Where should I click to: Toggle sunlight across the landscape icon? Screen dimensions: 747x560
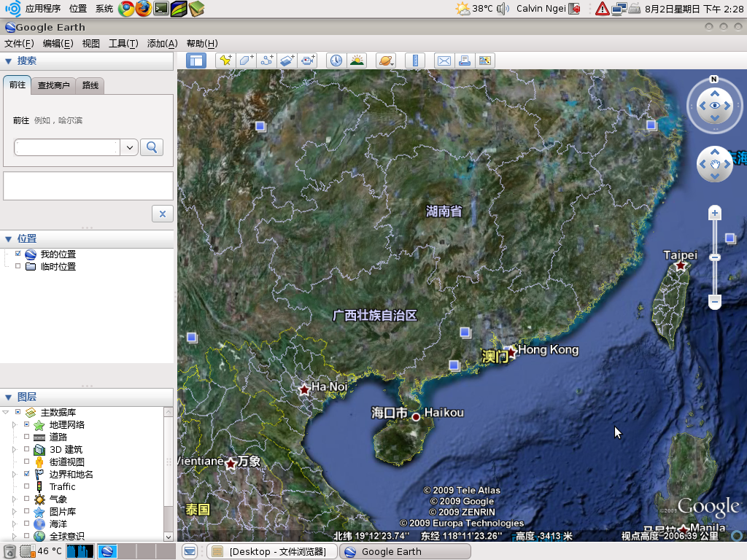coord(357,61)
